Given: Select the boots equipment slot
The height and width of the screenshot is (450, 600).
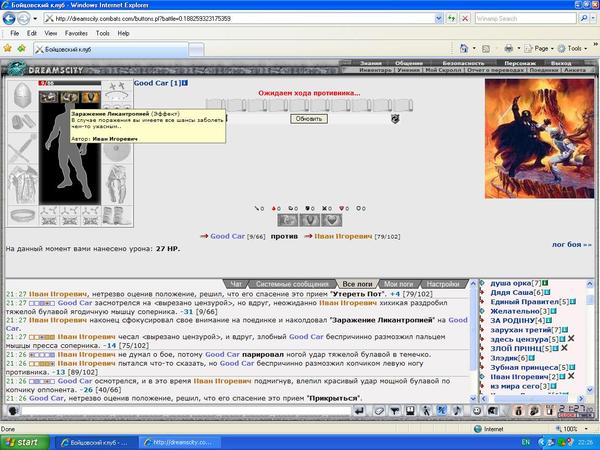Looking at the screenshot, I should coord(117,216).
